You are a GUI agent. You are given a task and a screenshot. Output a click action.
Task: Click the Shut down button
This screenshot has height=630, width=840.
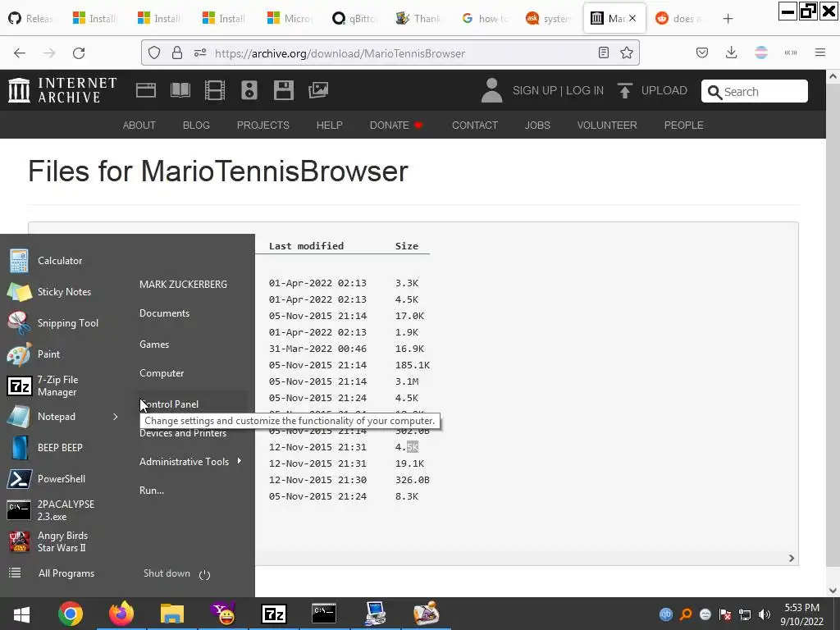tap(167, 573)
